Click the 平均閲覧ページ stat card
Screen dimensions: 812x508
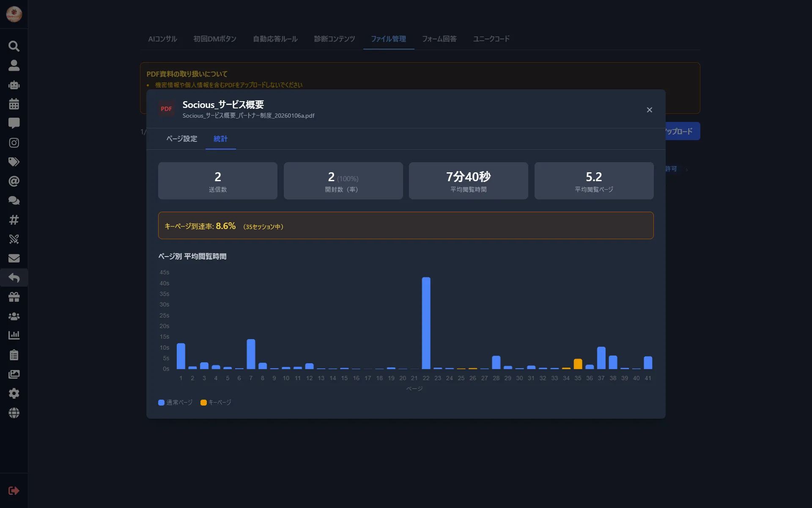[x=594, y=181]
